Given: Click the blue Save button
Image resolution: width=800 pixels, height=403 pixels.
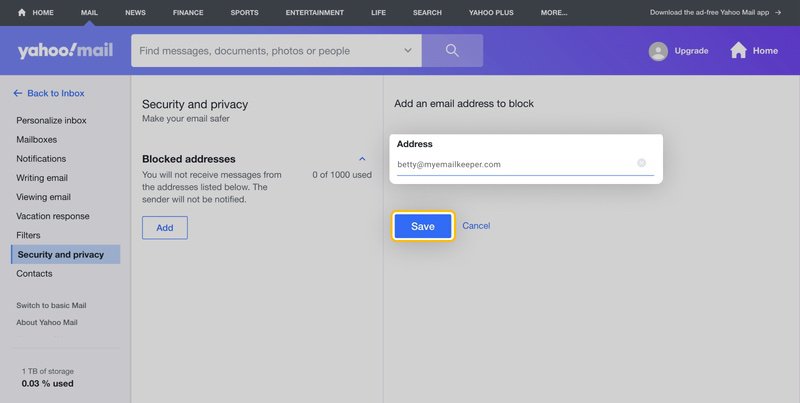Looking at the screenshot, I should pyautogui.click(x=423, y=226).
